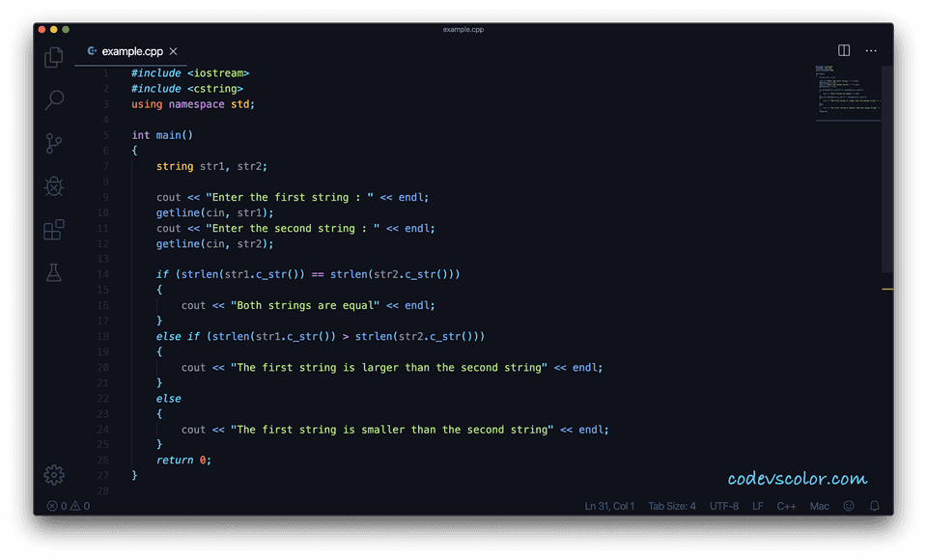Change the file encoding from UTF-8

[x=724, y=505]
